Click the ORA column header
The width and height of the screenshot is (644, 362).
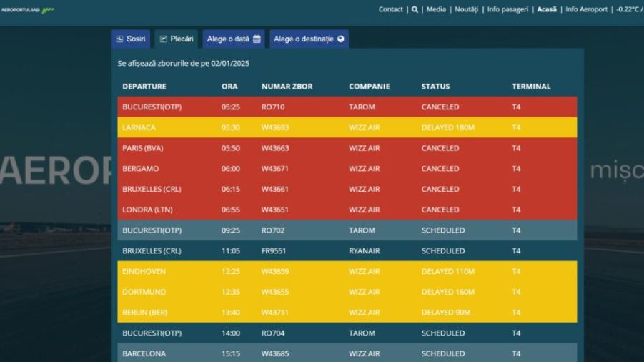pos(229,87)
